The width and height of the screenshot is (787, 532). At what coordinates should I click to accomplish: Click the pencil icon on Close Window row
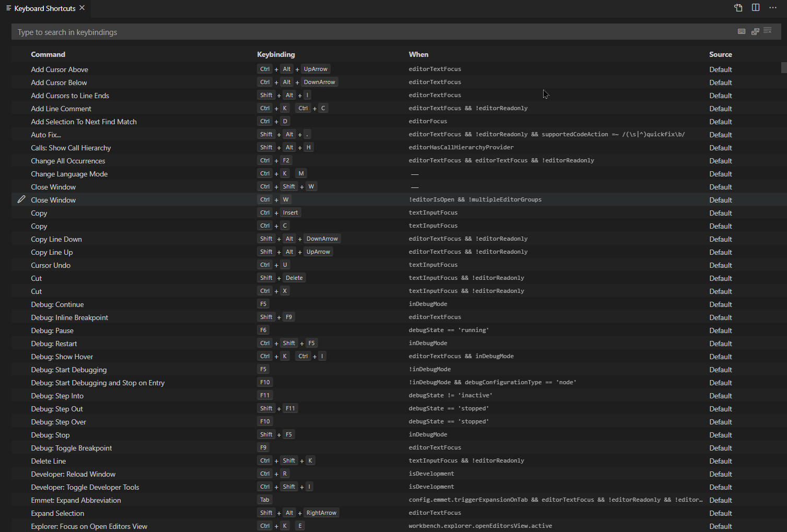coord(21,199)
